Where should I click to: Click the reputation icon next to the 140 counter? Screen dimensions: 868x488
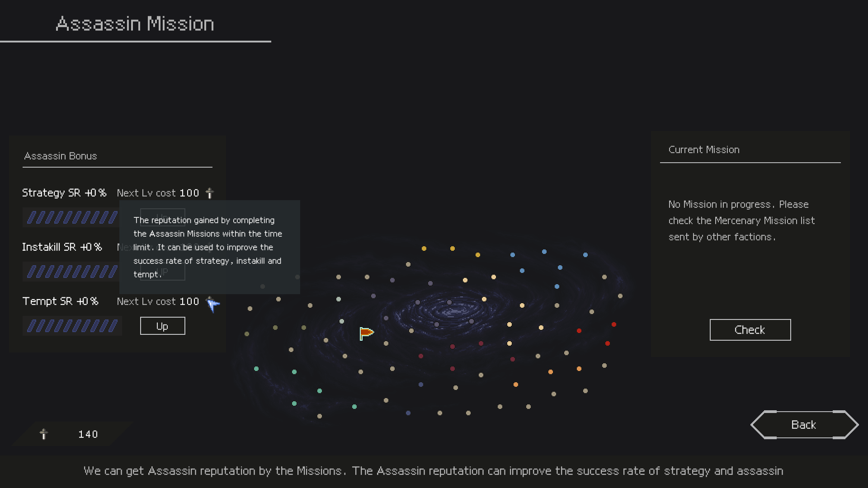[43, 434]
